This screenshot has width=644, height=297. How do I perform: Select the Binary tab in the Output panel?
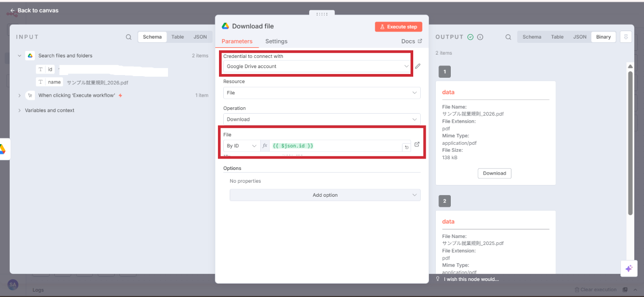click(x=603, y=37)
